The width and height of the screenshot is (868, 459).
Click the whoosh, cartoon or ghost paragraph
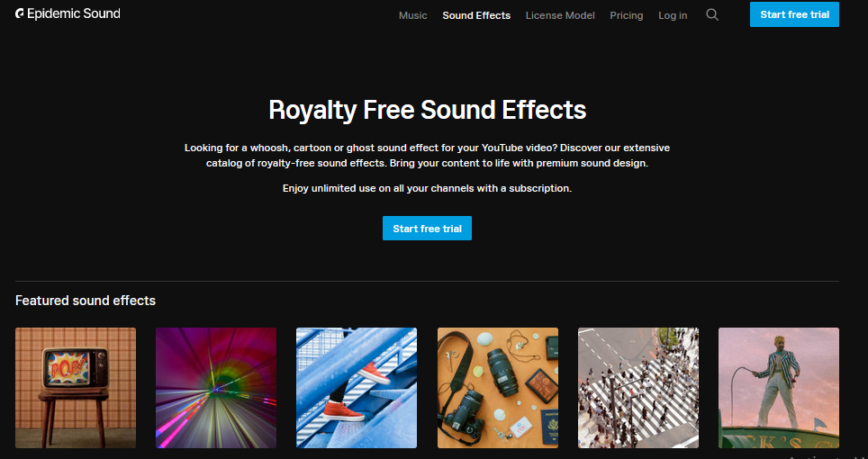[427, 156]
